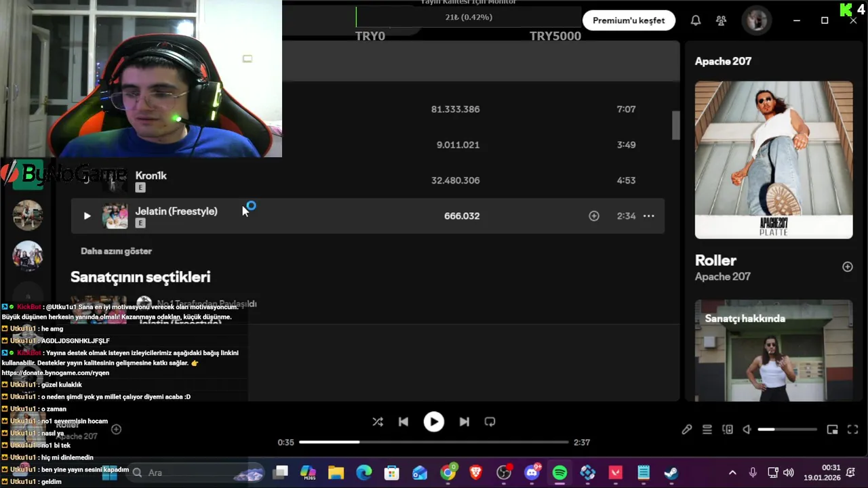The image size is (868, 488).
Task: Open OBS Studio from the taskbar
Action: [x=504, y=472]
